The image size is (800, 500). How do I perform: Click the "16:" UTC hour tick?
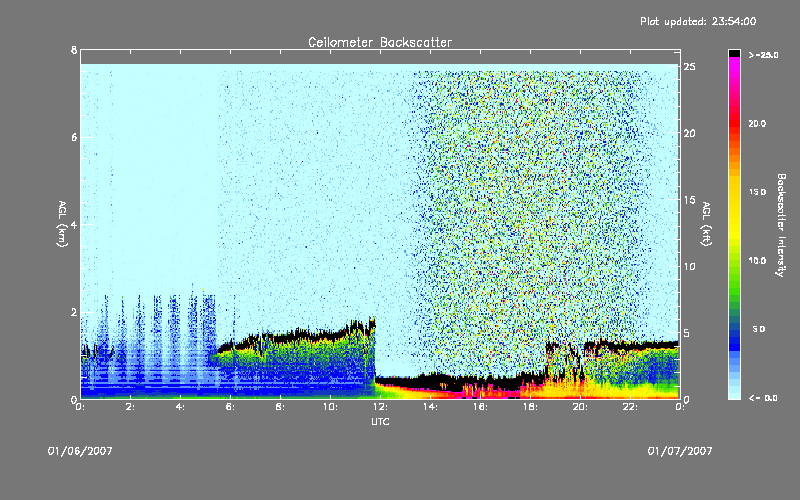pyautogui.click(x=480, y=407)
